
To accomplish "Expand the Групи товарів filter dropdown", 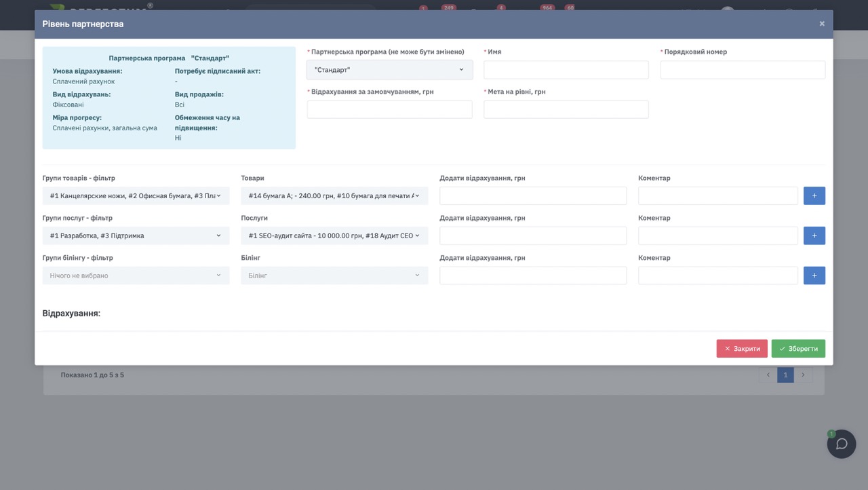I will 136,195.
